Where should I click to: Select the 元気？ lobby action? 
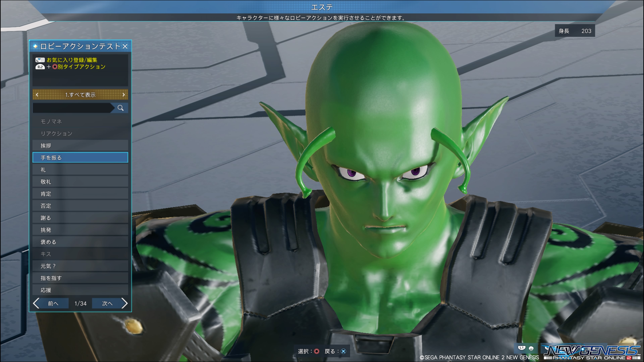[x=80, y=266]
